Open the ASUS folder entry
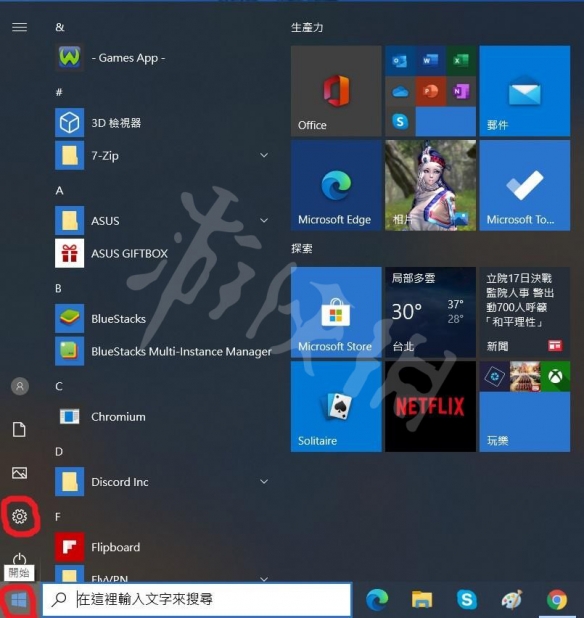584x618 pixels. 164,220
